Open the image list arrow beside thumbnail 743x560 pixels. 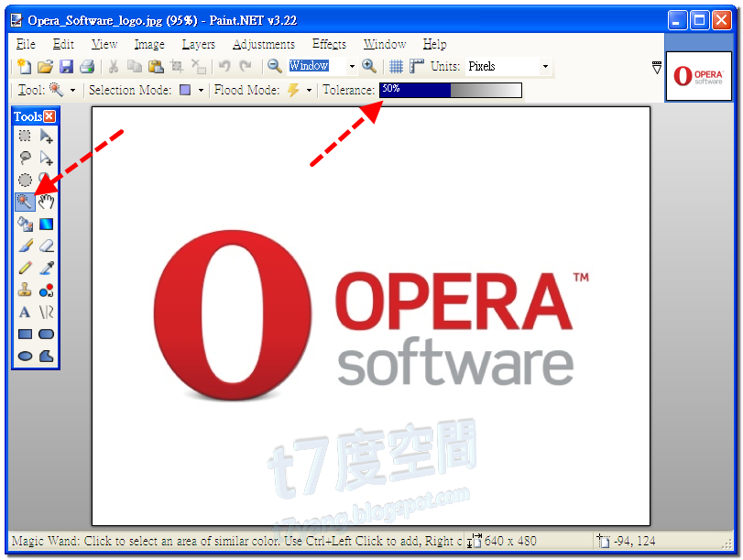[657, 68]
